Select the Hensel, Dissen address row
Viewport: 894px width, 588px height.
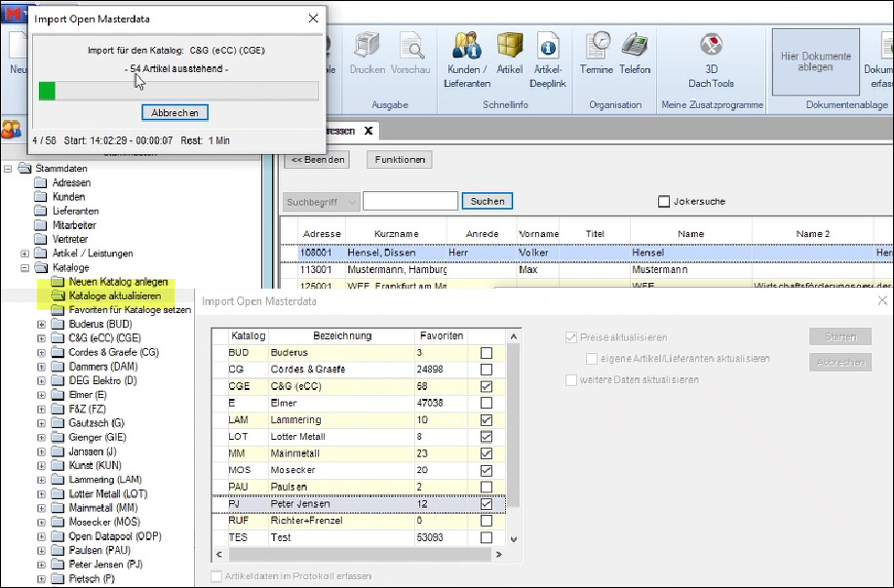coord(587,253)
